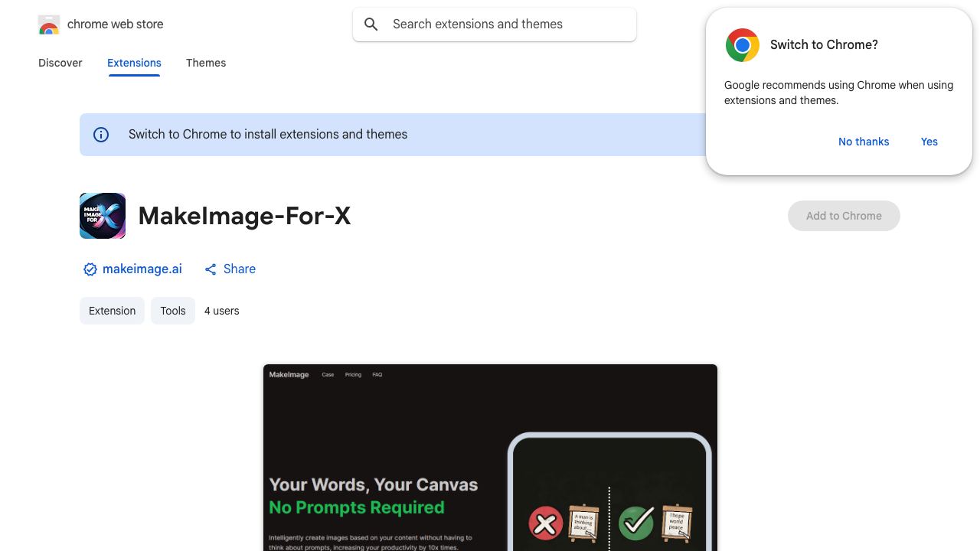
Task: Click Pricing in the preview's nav bar
Action: click(353, 375)
